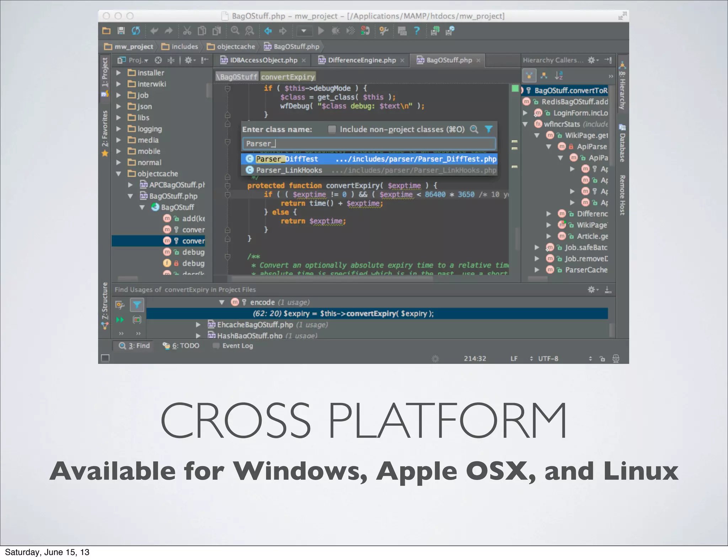
Task: Toggle Include non-project classes checkbox
Action: click(332, 129)
